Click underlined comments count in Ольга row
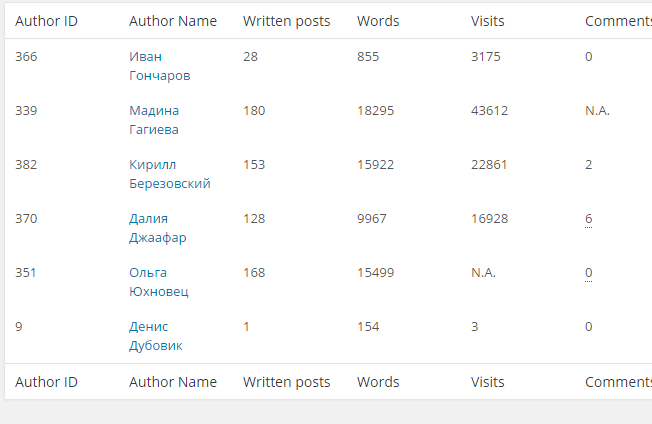This screenshot has width=652, height=424. coord(588,273)
